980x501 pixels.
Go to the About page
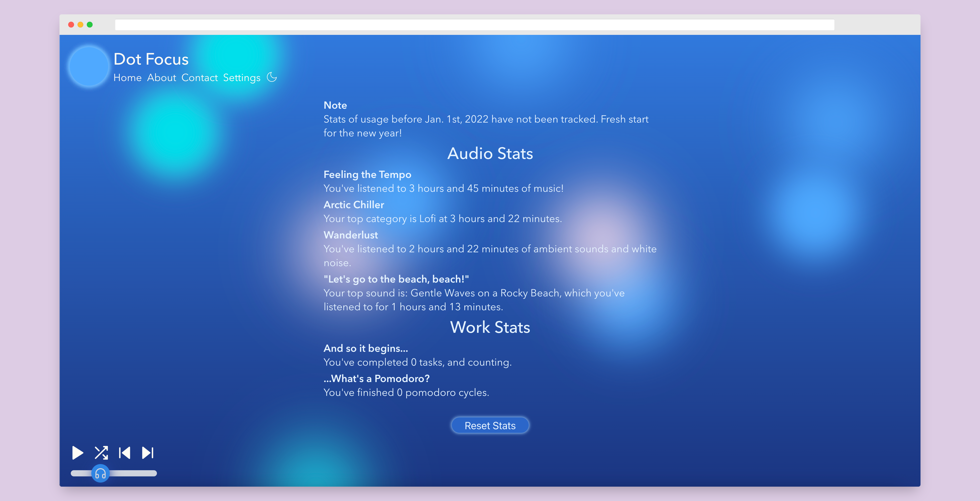coord(161,78)
